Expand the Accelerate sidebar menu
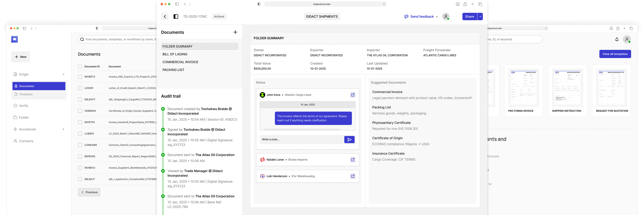644x215 pixels. pyautogui.click(x=63, y=129)
